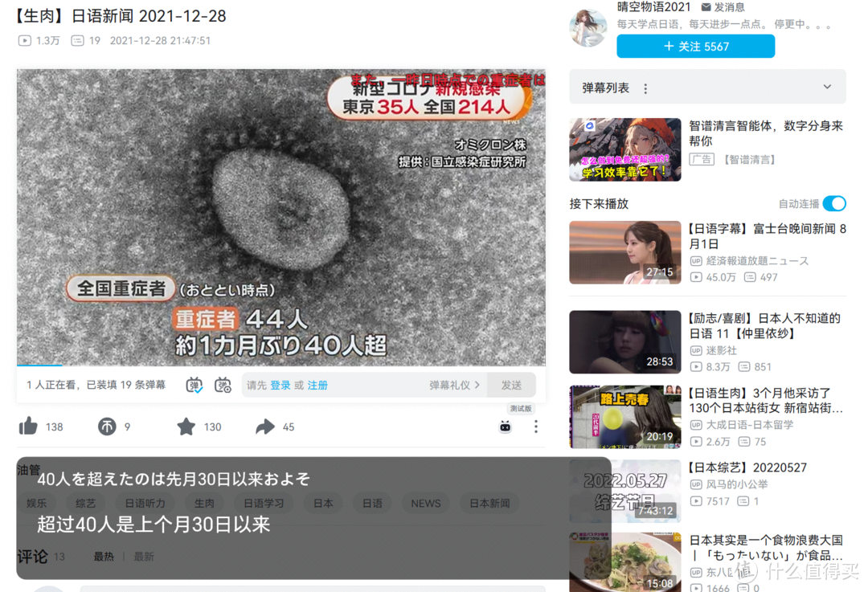This screenshot has width=868, height=592.
Task: Expand the 弹幕列表 panel chevron
Action: coord(827,88)
